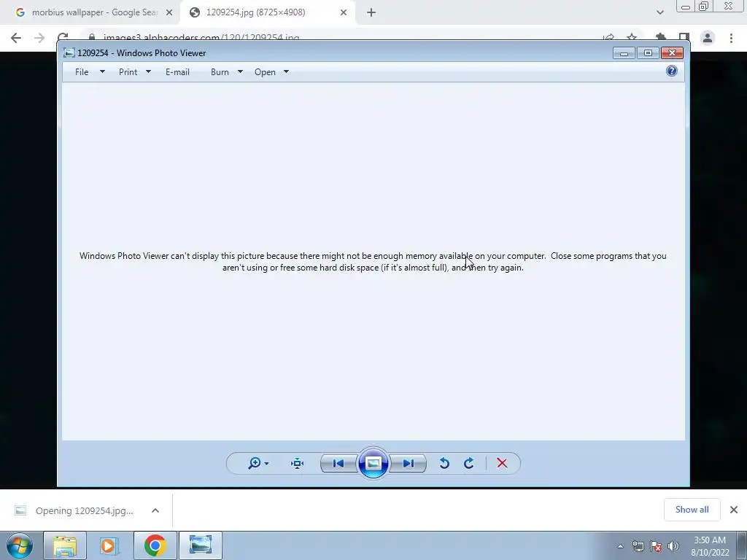Show hidden system tray icons
Viewport: 747px width, 560px height.
pyautogui.click(x=620, y=546)
